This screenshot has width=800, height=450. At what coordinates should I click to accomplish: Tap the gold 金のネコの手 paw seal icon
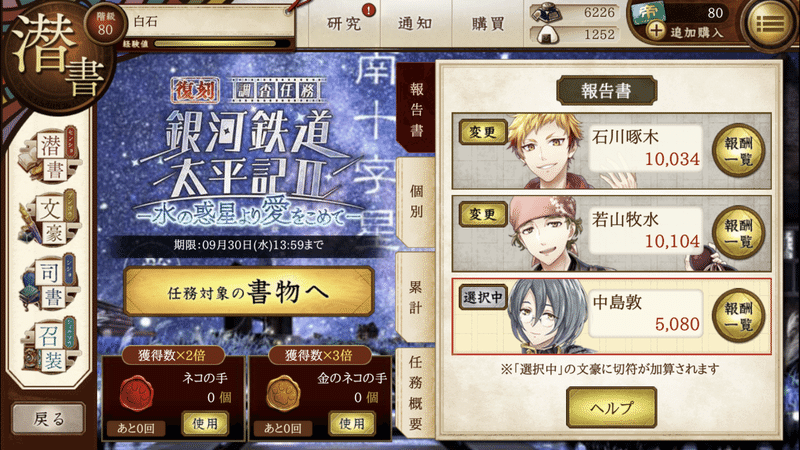283,393
